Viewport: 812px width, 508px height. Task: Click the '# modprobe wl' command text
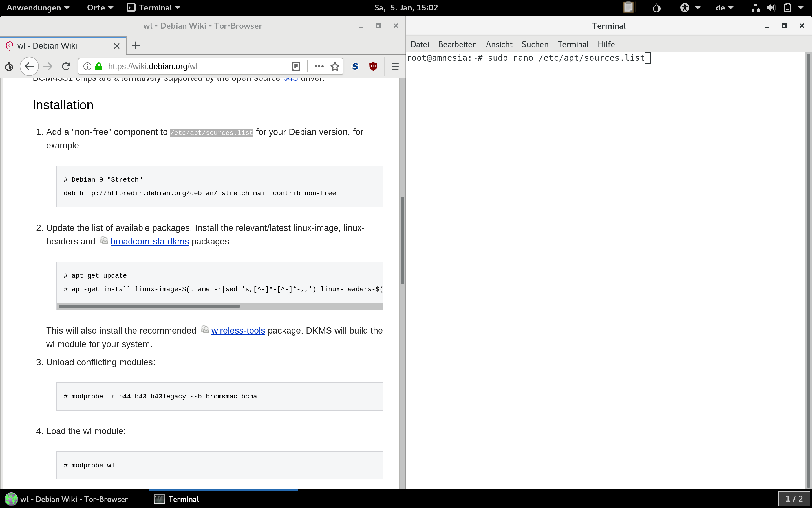click(x=89, y=465)
